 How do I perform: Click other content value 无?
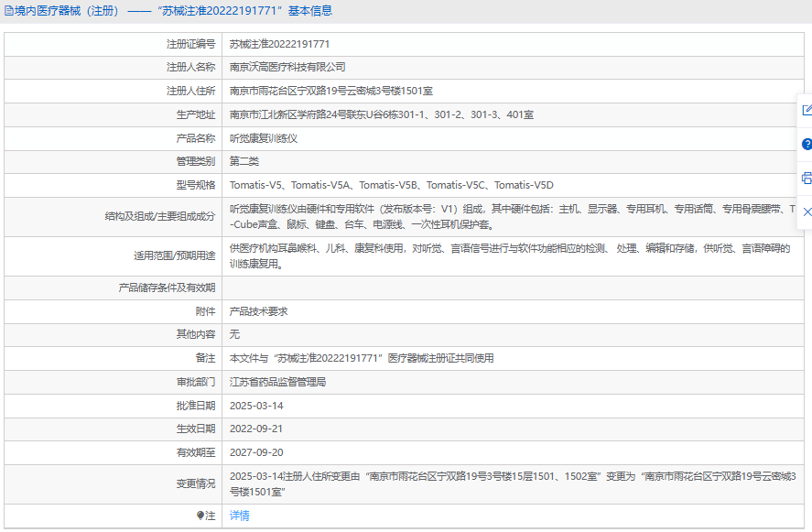click(234, 334)
